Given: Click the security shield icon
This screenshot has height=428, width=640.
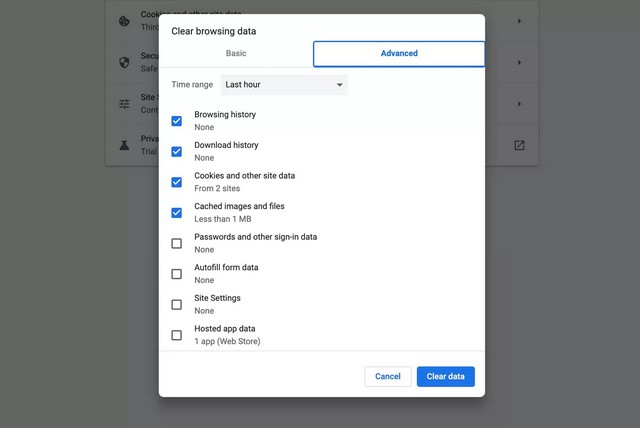Looking at the screenshot, I should click(124, 62).
